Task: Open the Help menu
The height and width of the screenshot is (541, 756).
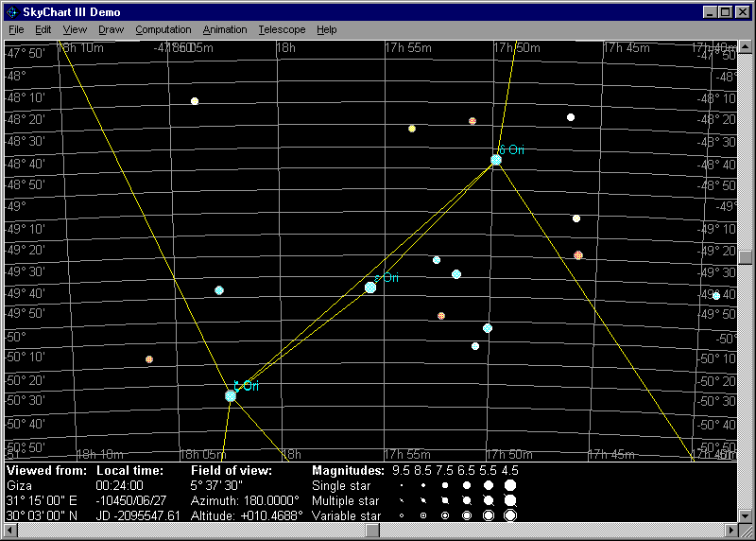Action: pyautogui.click(x=327, y=29)
